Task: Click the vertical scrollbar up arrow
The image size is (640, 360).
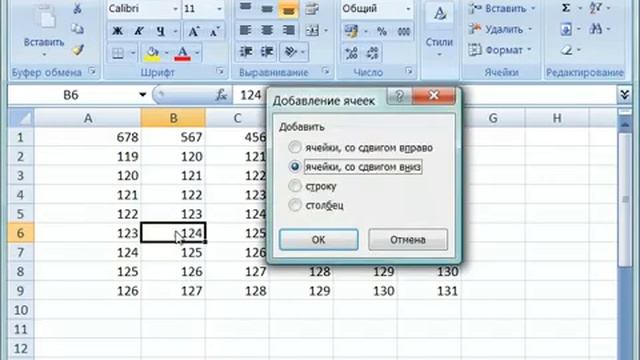Action: point(624,124)
